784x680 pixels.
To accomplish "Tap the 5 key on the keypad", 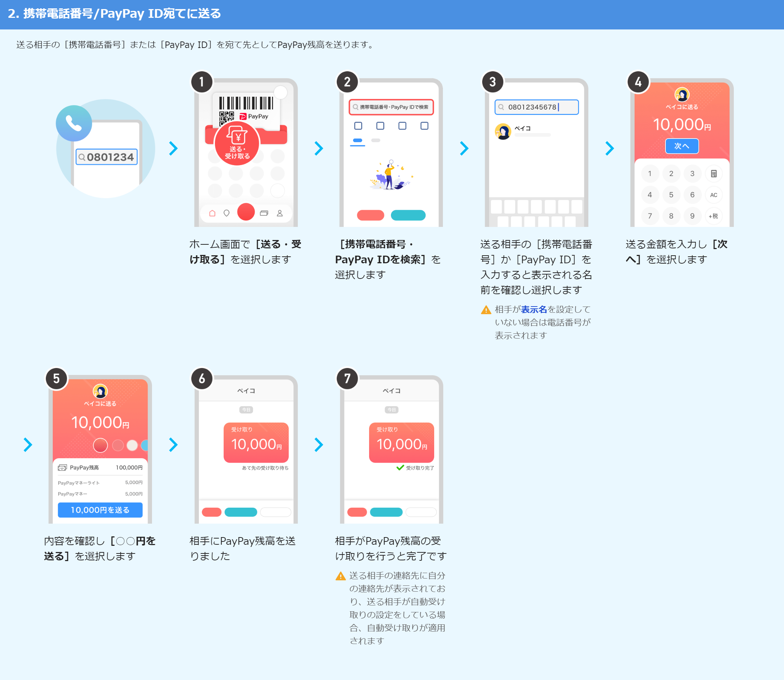I will tap(671, 195).
